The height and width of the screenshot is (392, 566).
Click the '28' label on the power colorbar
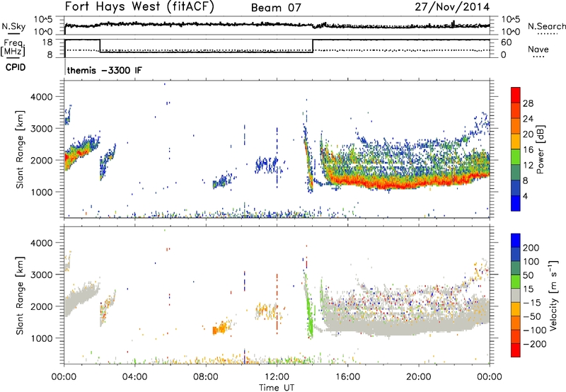(x=528, y=103)
